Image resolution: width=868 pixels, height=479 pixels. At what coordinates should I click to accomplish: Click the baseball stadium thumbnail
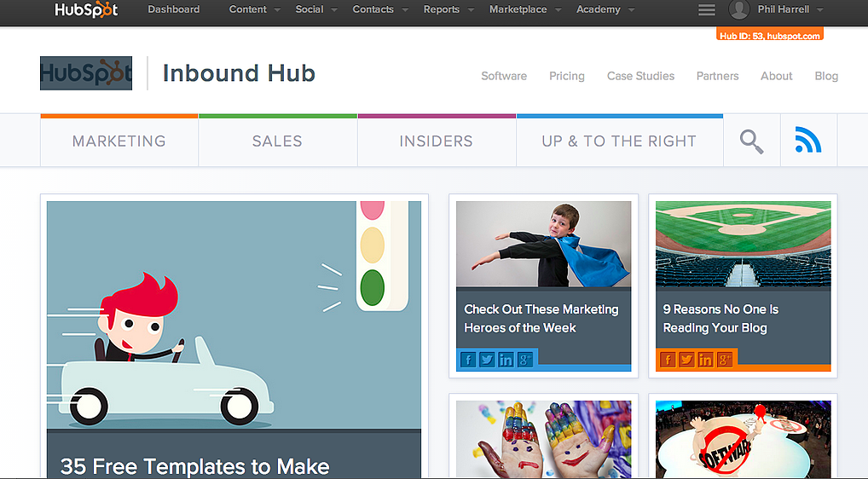(x=743, y=244)
